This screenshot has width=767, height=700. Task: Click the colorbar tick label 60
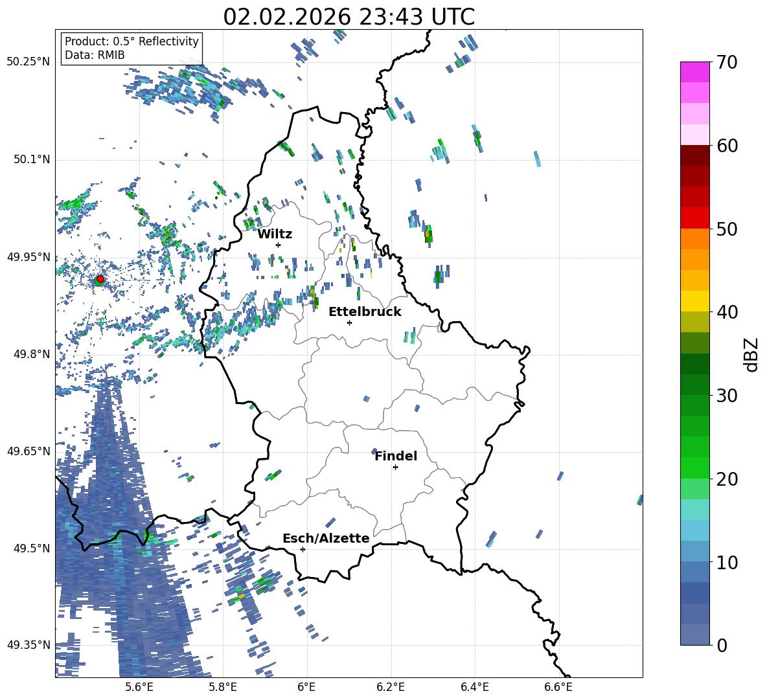(x=727, y=146)
